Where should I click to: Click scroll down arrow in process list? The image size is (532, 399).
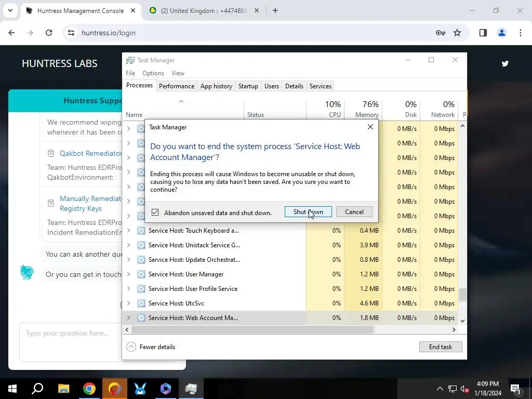point(462,321)
